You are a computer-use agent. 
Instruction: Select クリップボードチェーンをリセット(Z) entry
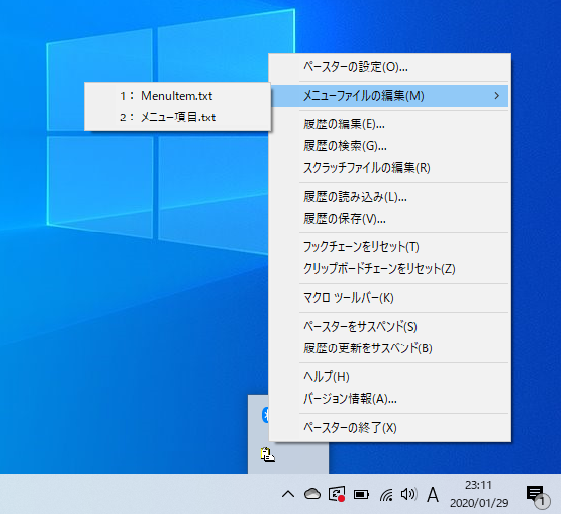coord(389,269)
